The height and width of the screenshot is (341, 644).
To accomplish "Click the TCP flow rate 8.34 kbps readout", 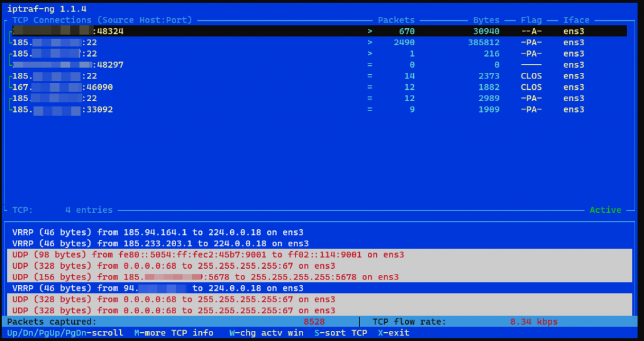I will [533, 322].
